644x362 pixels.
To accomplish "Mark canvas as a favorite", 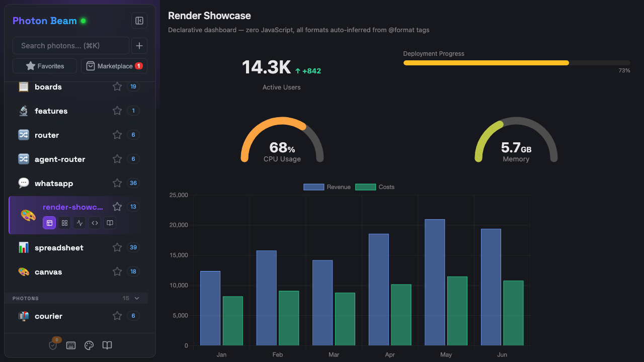I will pyautogui.click(x=117, y=272).
